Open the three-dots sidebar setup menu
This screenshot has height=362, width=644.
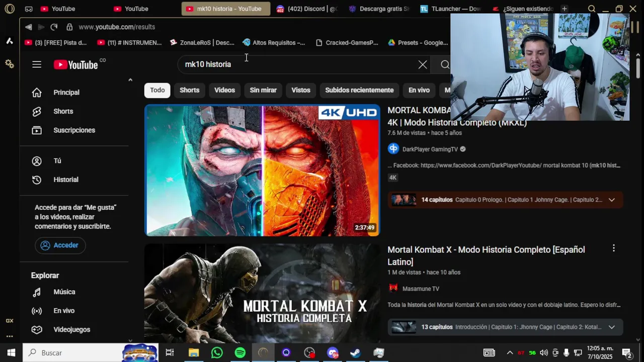tap(10, 336)
